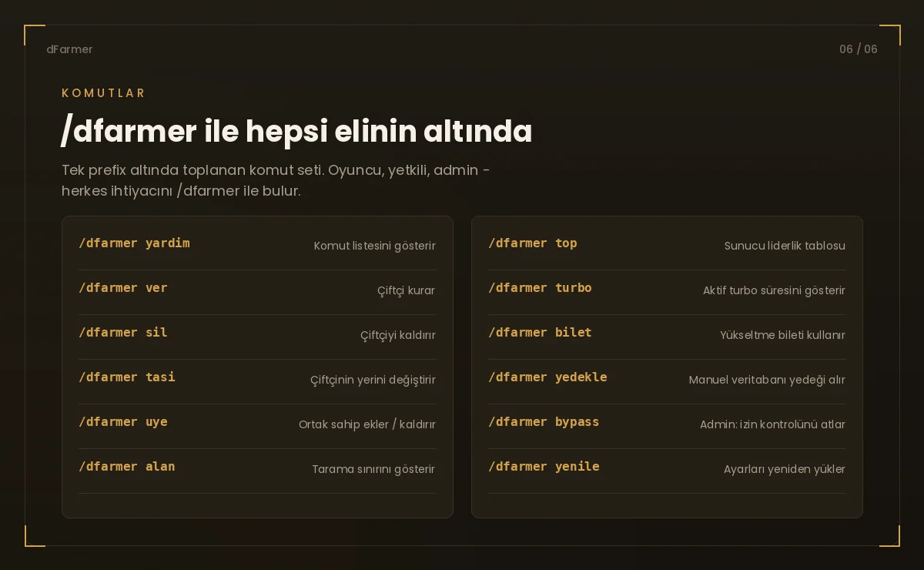Click the /dfarmer uye command

(123, 422)
